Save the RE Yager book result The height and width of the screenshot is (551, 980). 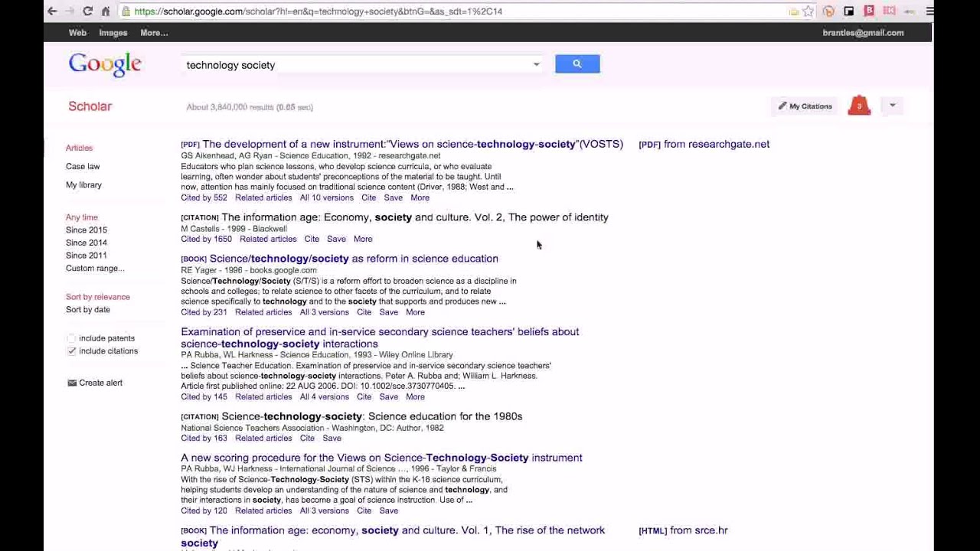coord(389,312)
